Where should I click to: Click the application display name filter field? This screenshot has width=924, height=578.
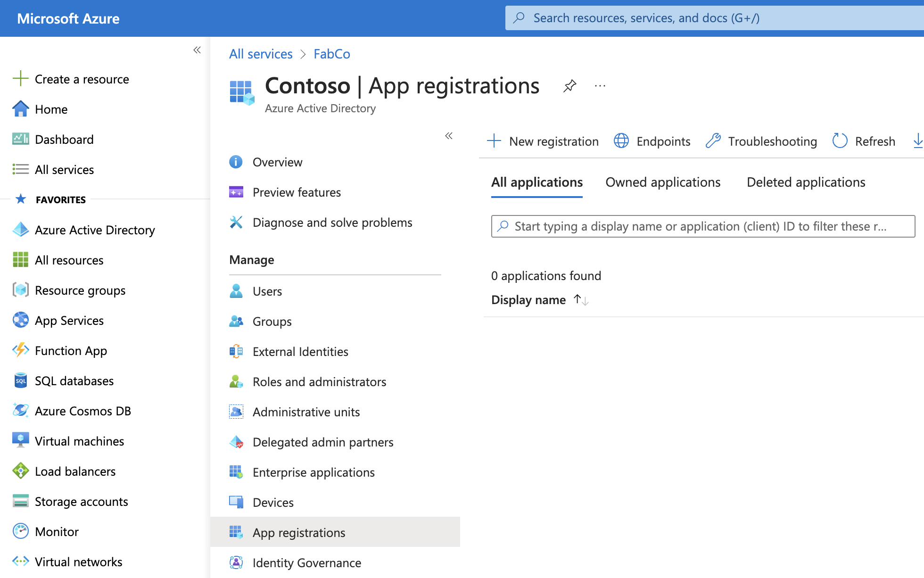(x=702, y=226)
